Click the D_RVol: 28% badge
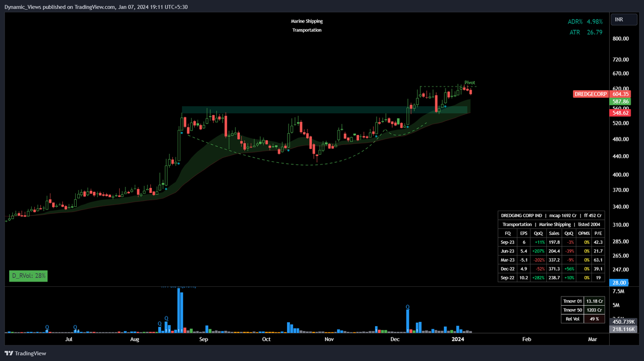The image size is (644, 361). pyautogui.click(x=29, y=276)
